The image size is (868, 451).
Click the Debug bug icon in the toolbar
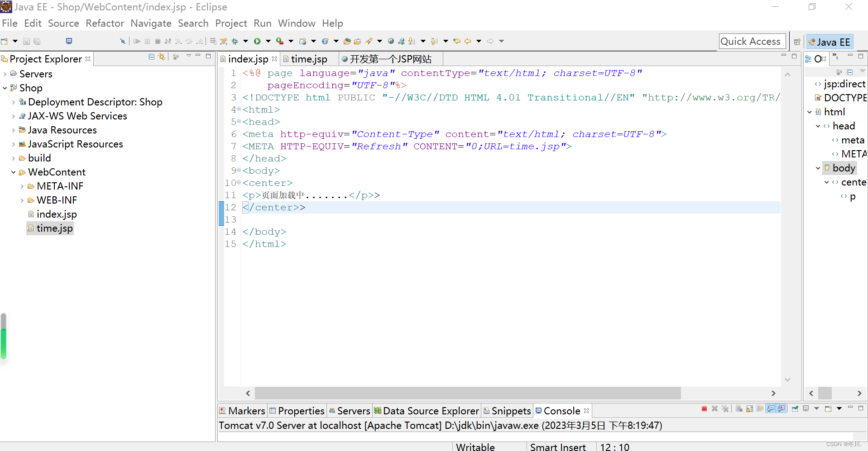(x=235, y=41)
